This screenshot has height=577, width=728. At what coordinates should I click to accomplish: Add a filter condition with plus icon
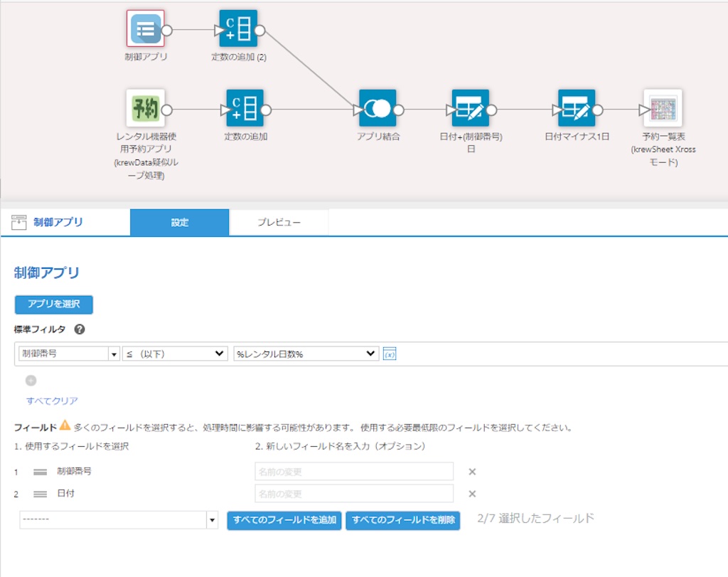coord(31,381)
